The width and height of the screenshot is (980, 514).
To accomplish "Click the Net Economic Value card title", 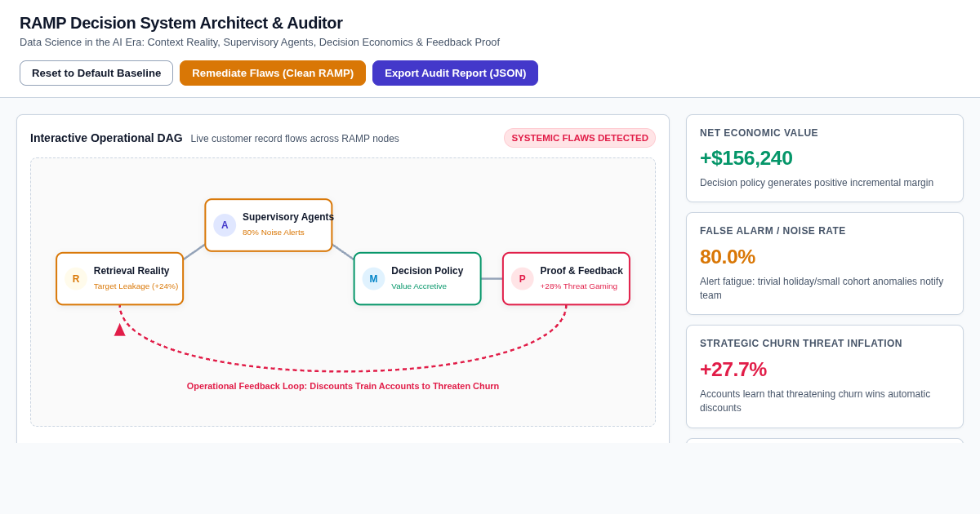I will point(759,133).
